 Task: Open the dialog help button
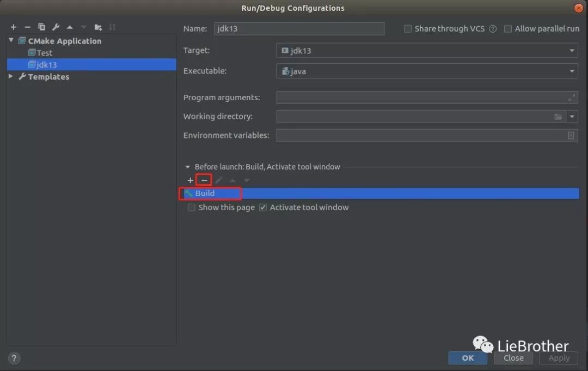click(14, 358)
